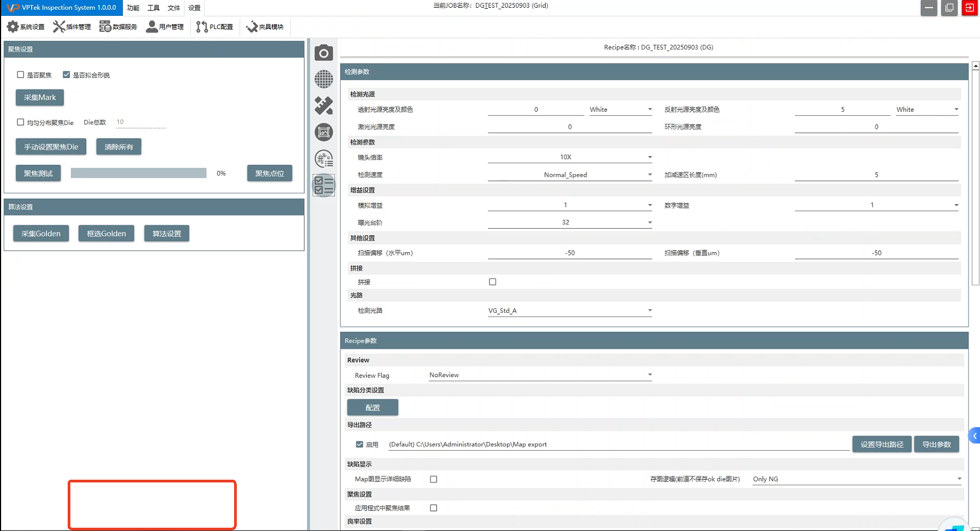Expand the 镜头倍率 10X dropdown
Image resolution: width=980 pixels, height=531 pixels.
(x=570, y=157)
